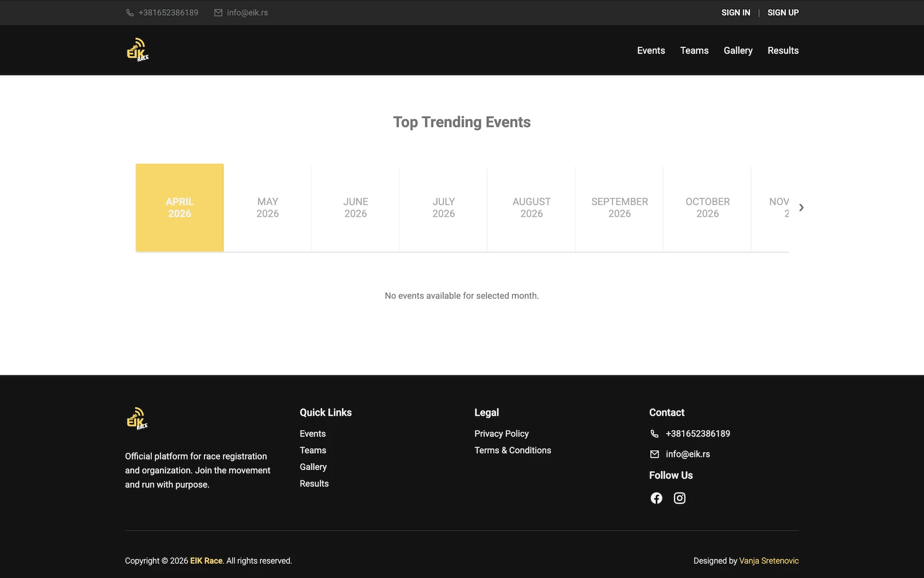The width and height of the screenshot is (924, 578).
Task: Open the Gallery menu in navbar
Action: coord(737,51)
